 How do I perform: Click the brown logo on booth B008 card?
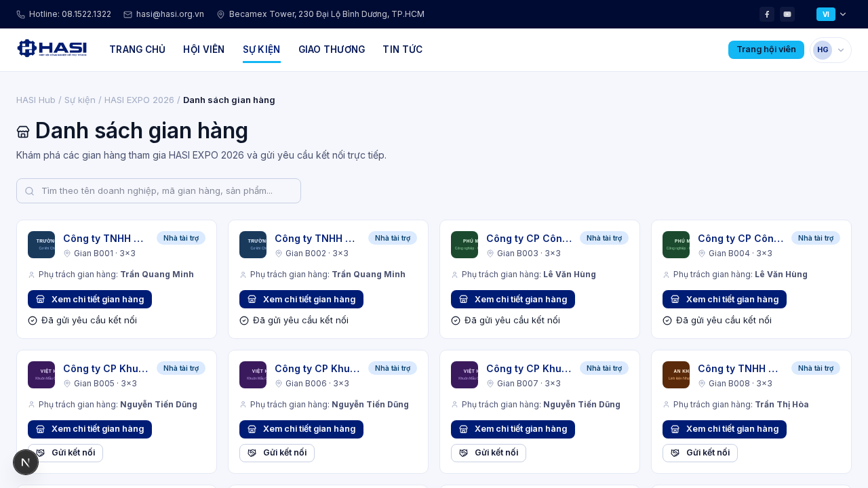pyautogui.click(x=676, y=375)
